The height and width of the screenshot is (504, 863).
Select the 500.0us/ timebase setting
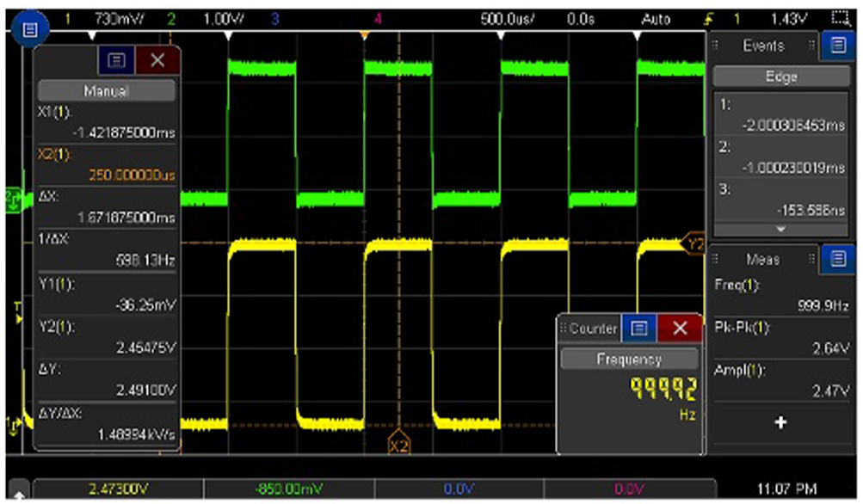507,19
